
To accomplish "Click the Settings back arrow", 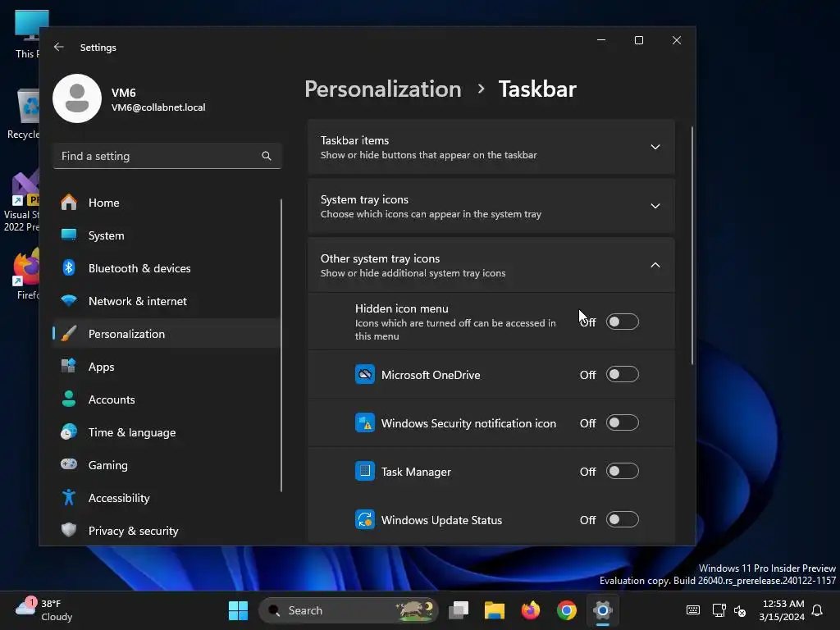I will pos(59,47).
